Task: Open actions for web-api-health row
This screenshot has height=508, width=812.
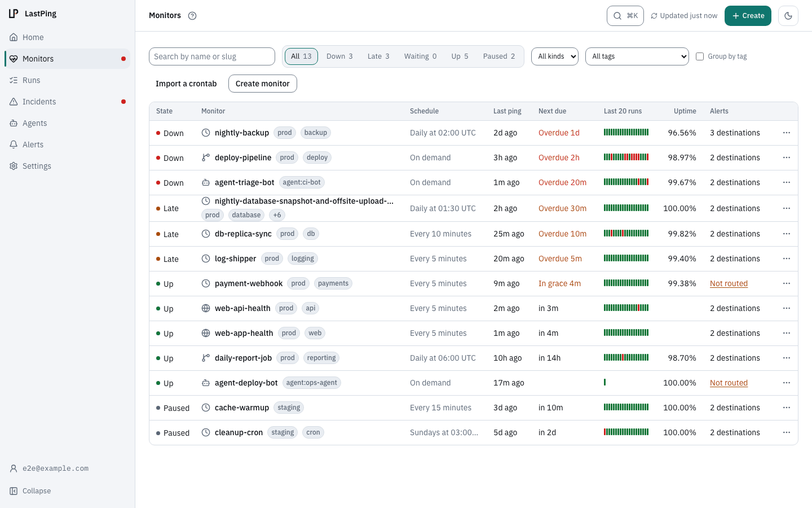Action: [787, 308]
